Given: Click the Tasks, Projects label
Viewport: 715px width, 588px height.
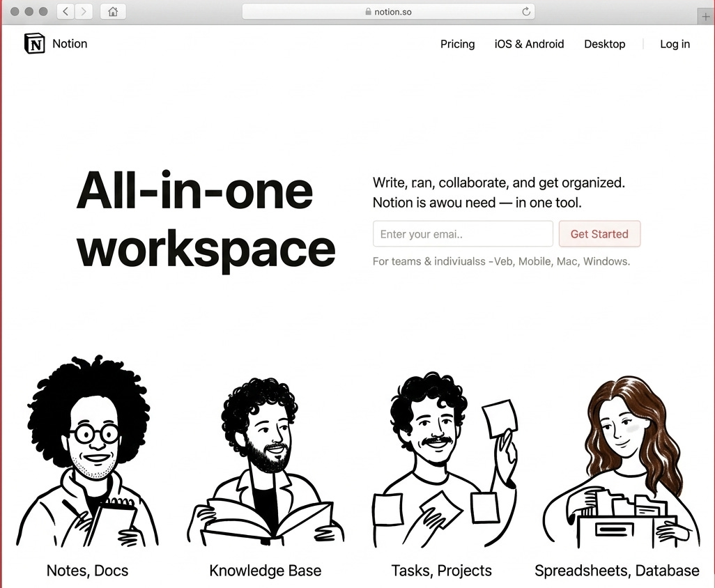Looking at the screenshot, I should (x=441, y=571).
